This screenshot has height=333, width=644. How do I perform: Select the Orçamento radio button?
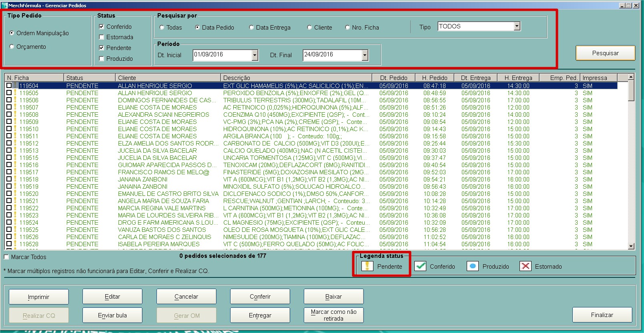[12, 47]
